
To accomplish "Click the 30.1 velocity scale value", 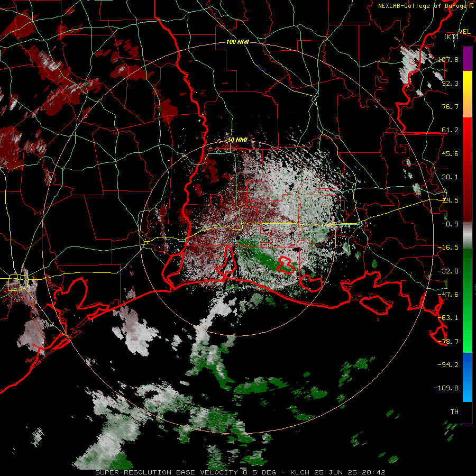I will point(450,177).
